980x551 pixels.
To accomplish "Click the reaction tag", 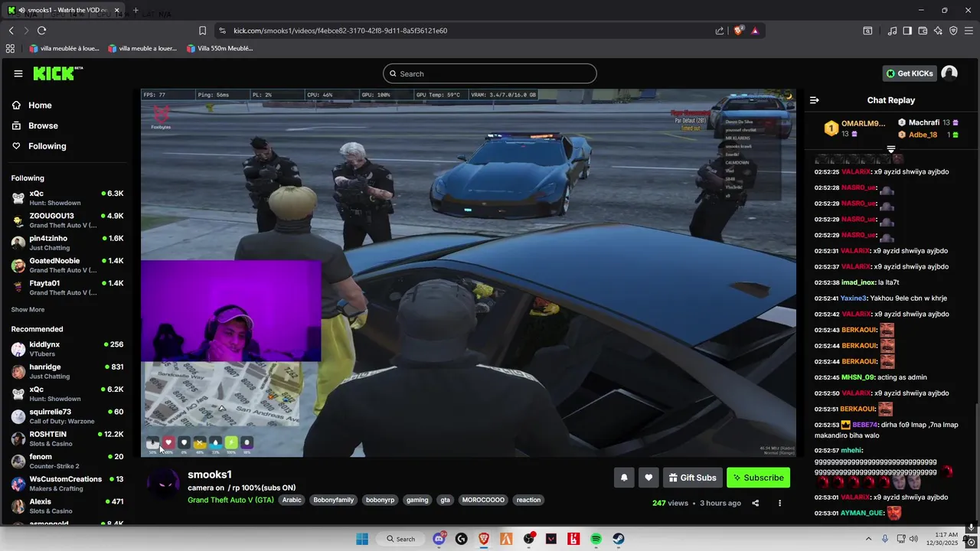I will coord(528,500).
